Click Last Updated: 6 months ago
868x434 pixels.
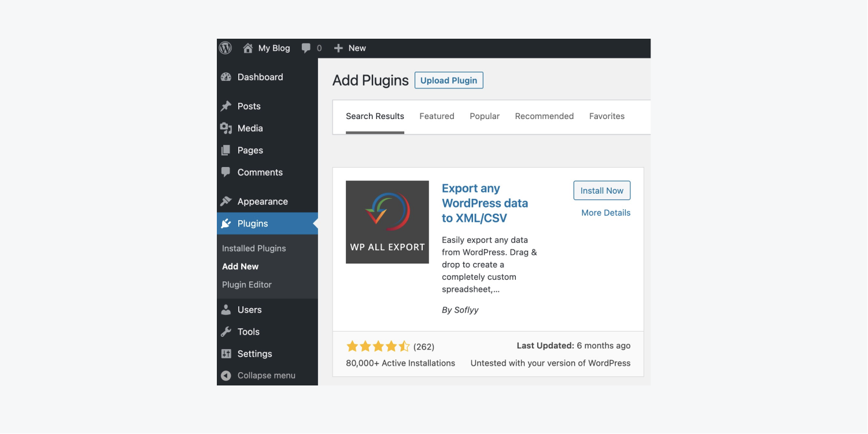point(574,346)
